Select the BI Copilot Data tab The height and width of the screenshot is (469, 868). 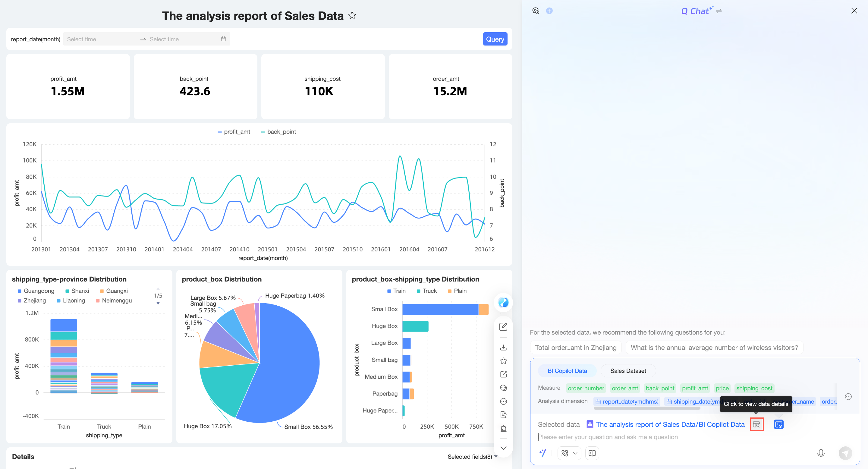point(567,371)
